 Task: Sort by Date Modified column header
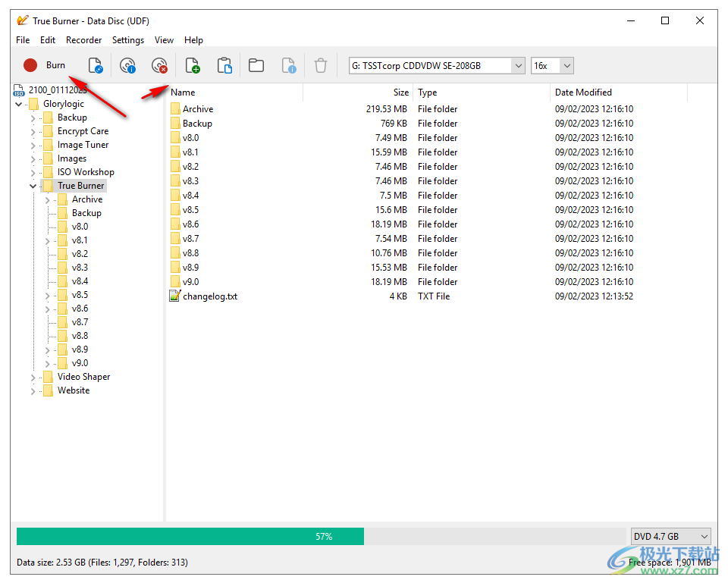tap(619, 92)
